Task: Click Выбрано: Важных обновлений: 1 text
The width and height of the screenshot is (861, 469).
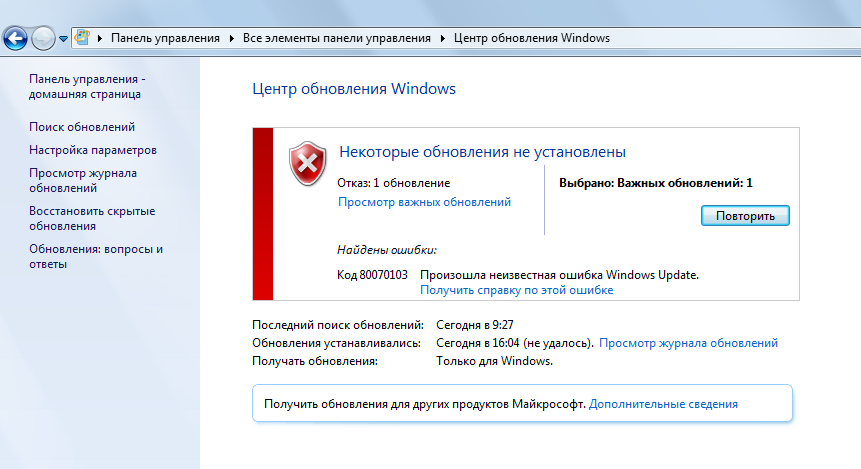Action: coord(656,183)
